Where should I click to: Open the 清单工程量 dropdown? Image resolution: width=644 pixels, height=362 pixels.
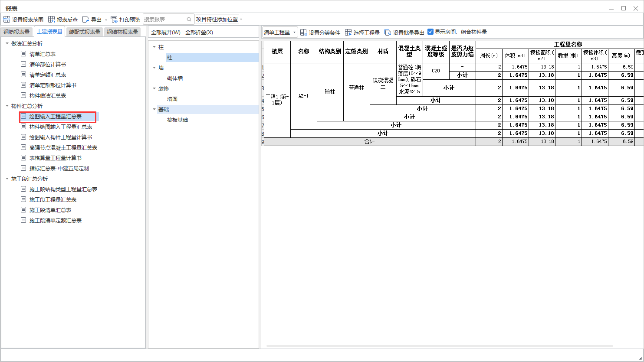click(x=280, y=33)
